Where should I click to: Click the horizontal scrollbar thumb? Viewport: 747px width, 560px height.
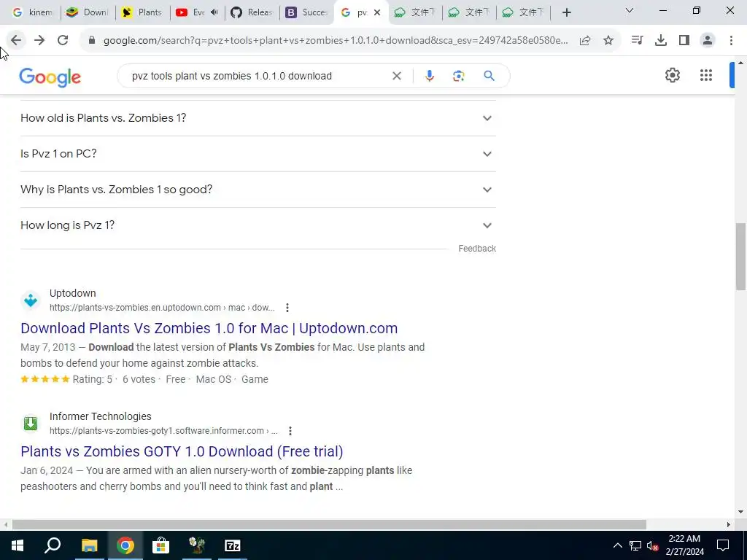pyautogui.click(x=329, y=524)
